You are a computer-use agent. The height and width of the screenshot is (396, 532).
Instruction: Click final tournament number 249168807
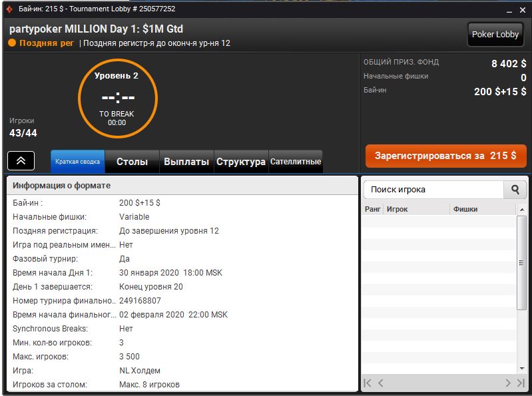coord(140,301)
